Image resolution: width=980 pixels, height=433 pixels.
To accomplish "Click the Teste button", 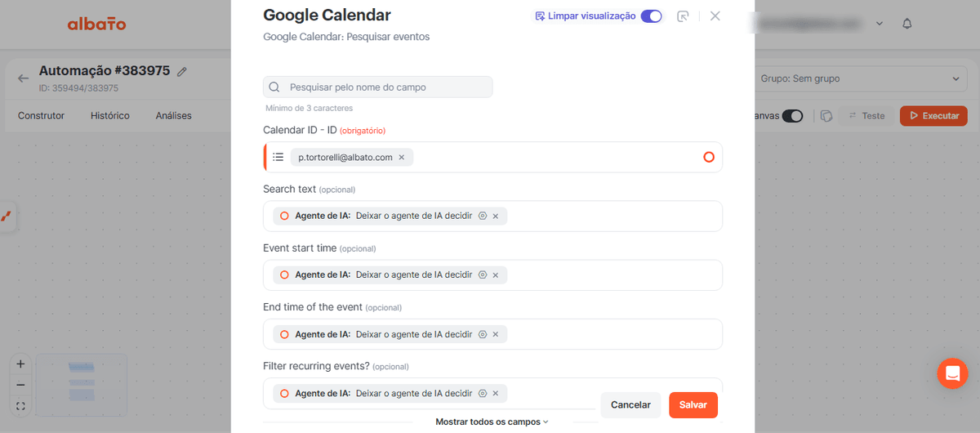I will (x=866, y=116).
